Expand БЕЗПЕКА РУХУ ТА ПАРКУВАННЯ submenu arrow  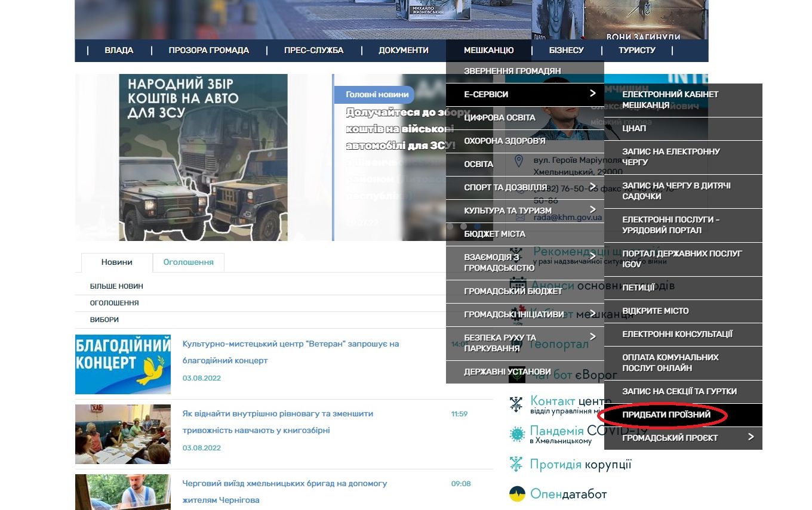click(x=592, y=337)
